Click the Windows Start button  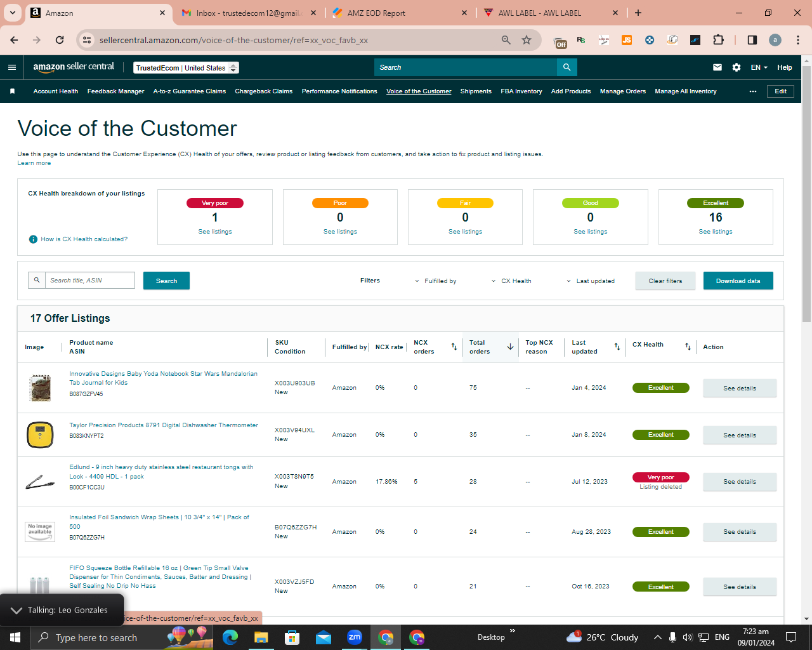pyautogui.click(x=15, y=637)
